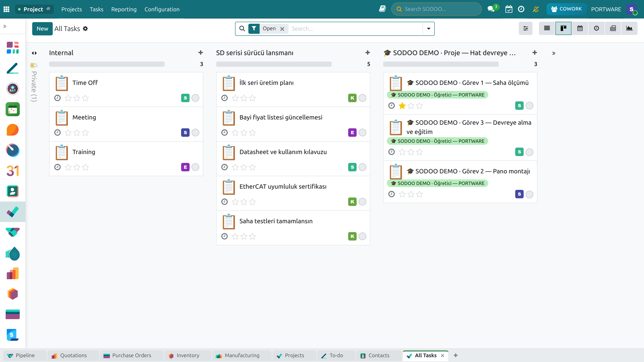This screenshot has width=644, height=362.
Task: Open the Reporting menu
Action: (x=124, y=9)
